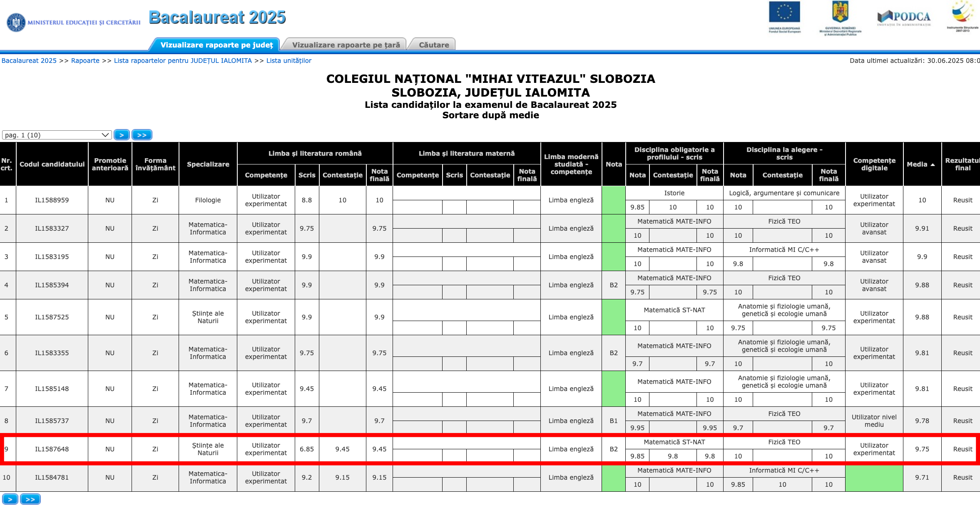Click last page double-arrow below table

click(x=30, y=499)
